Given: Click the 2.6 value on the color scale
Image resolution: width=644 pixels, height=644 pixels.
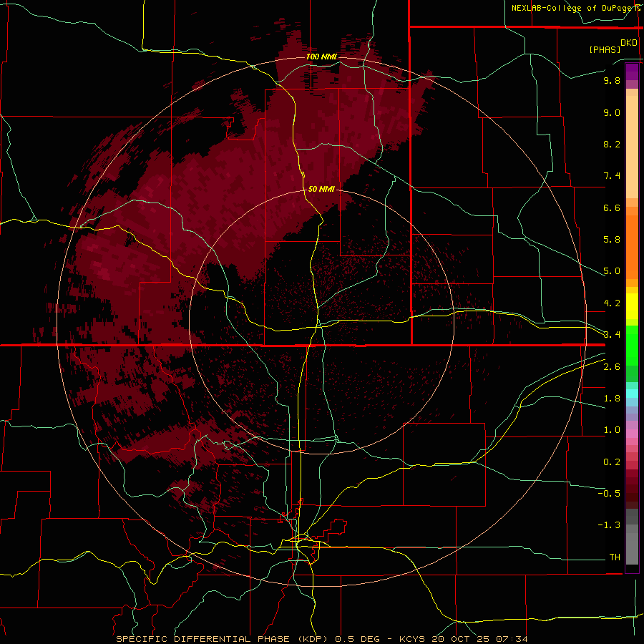Looking at the screenshot, I should point(612,367).
